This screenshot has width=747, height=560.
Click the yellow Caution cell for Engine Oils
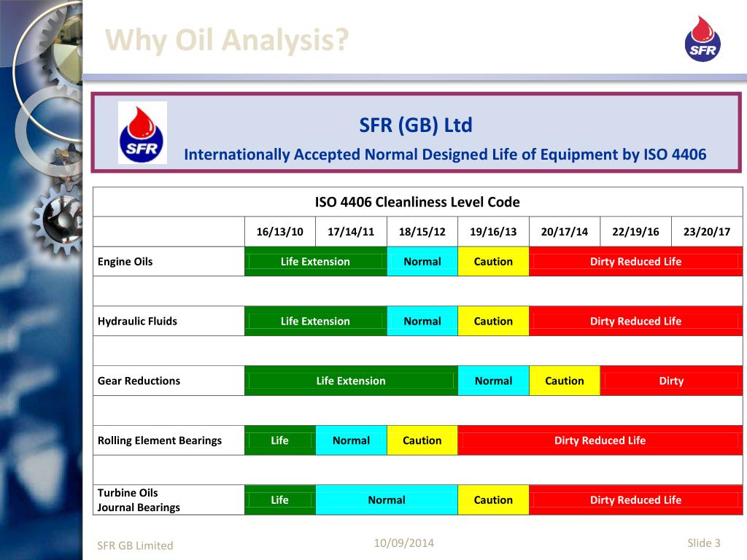click(493, 262)
